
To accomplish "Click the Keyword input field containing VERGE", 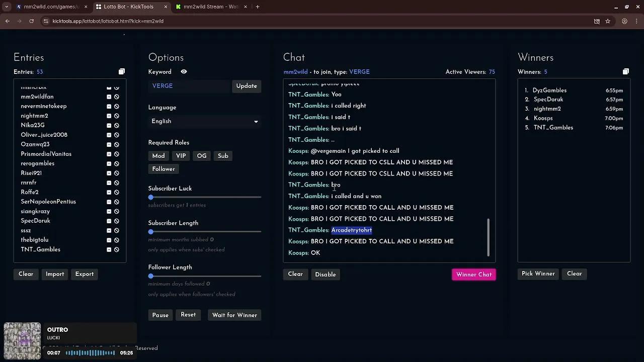I will click(x=189, y=86).
